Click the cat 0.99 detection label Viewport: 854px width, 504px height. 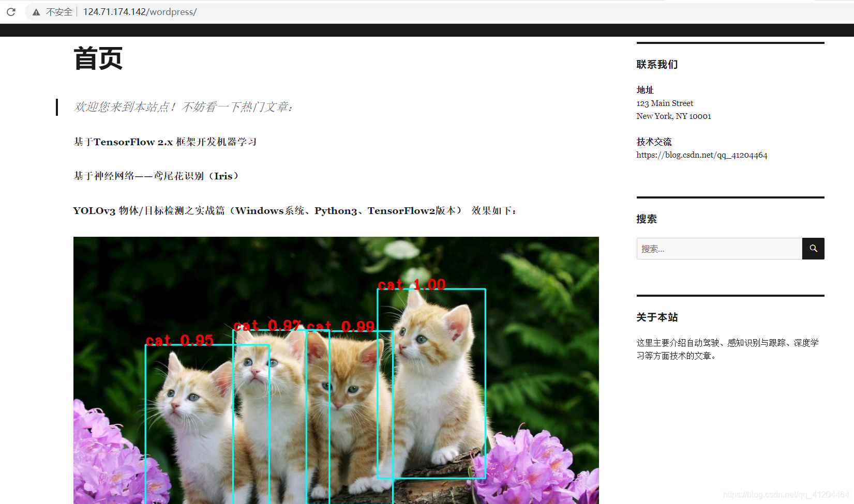340,326
